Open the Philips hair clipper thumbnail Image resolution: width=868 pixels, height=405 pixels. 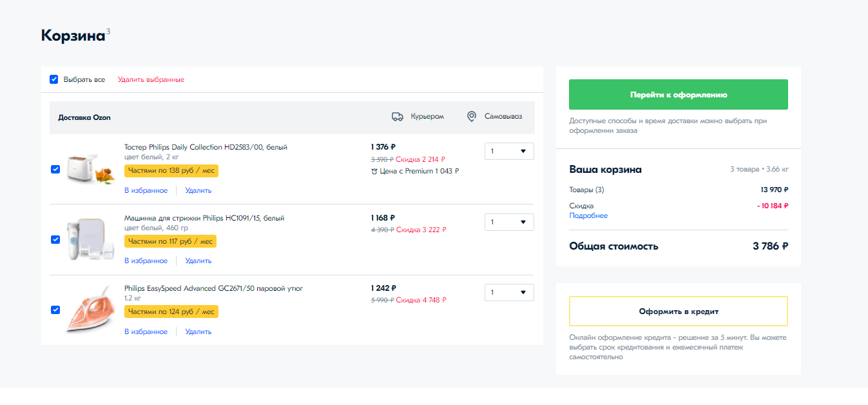point(90,239)
